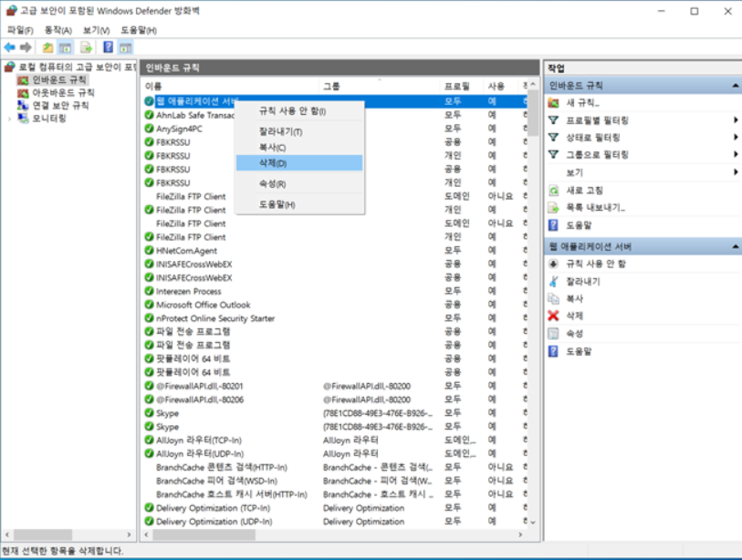Select the root 로컬 컴퓨터의 고급 보안 node
This screenshot has width=742, height=560.
(78, 67)
